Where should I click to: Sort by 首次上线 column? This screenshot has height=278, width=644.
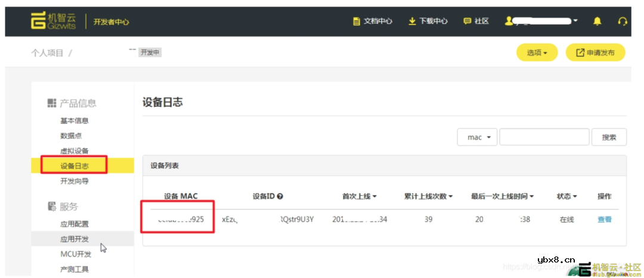[x=360, y=196]
